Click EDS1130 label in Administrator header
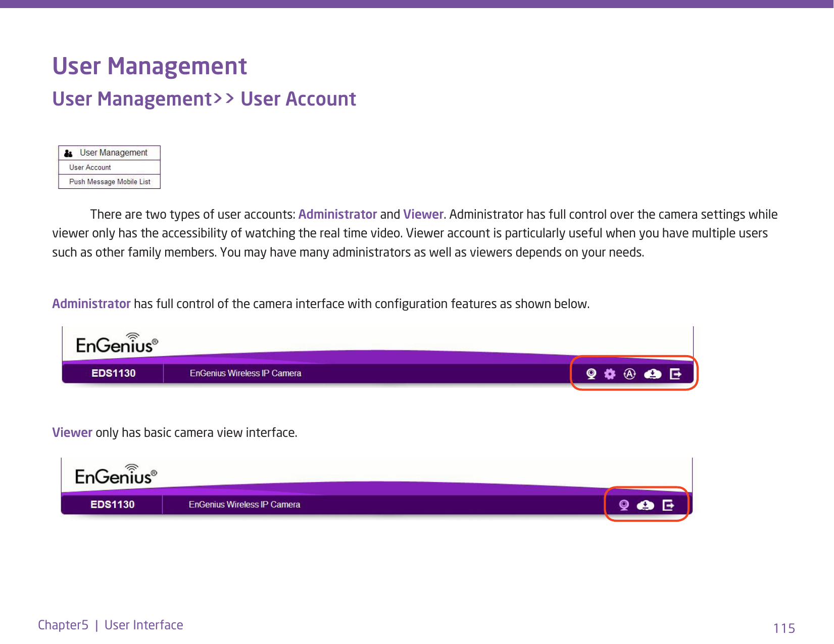834x644 pixels. pos(114,373)
